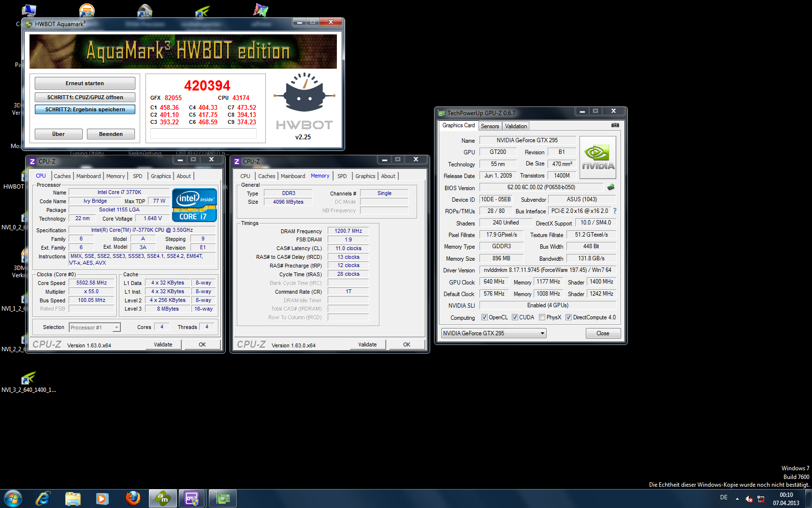Click the GPU-Z Close button

(603, 333)
